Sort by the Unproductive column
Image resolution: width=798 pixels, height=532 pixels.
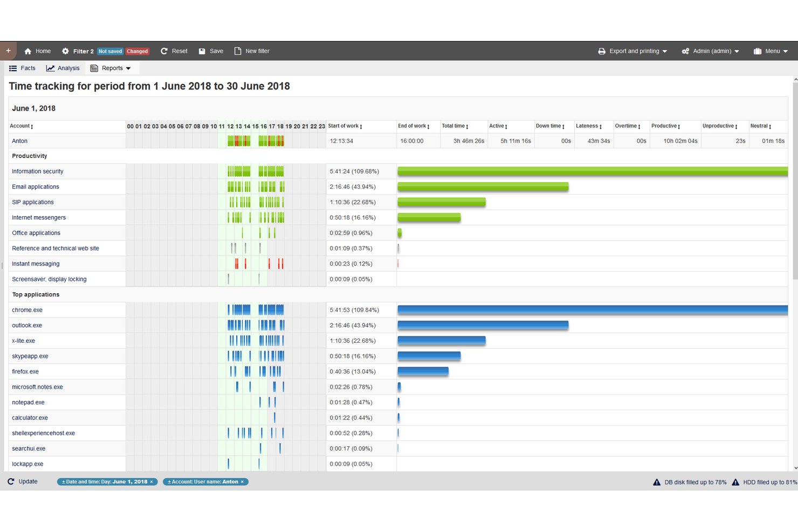point(720,126)
